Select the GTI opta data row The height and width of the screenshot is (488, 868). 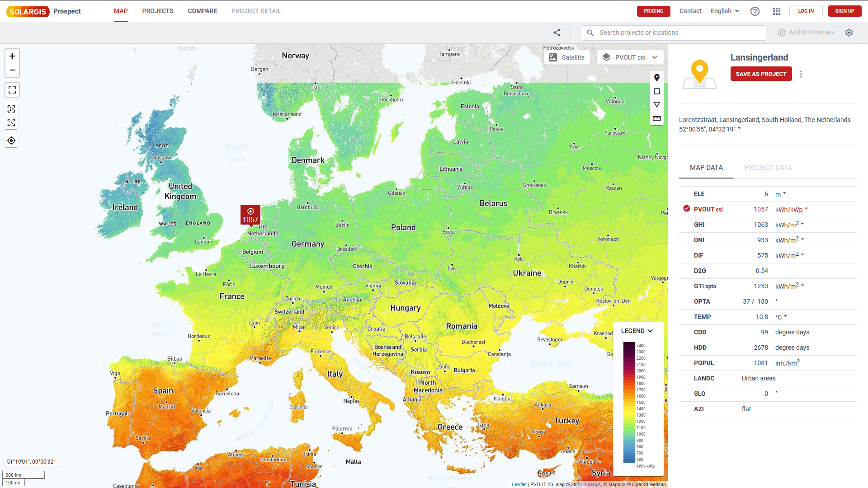[768, 286]
